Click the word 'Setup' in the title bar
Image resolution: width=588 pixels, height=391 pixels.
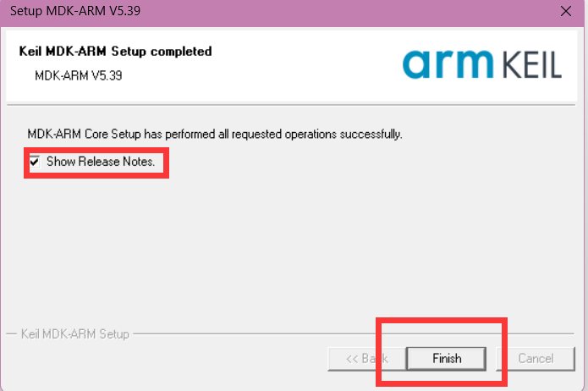(x=26, y=11)
